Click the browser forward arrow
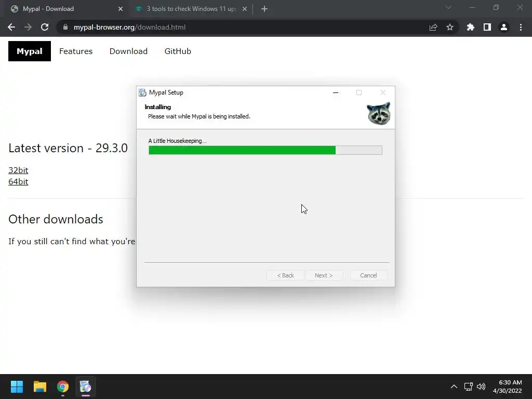This screenshot has height=399, width=532. (28, 27)
